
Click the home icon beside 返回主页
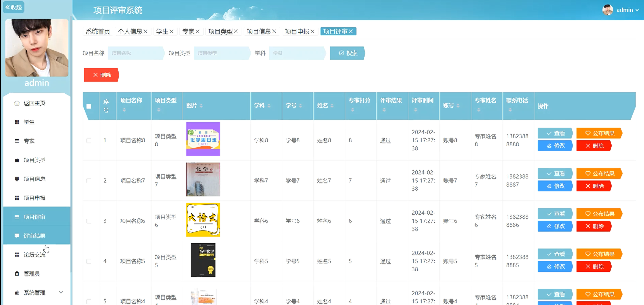coord(17,103)
